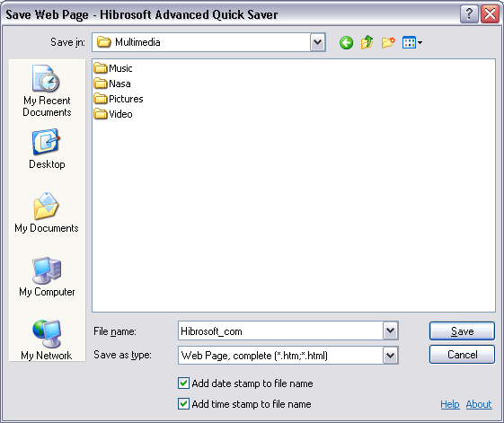This screenshot has height=423, width=504.
Task: Expand the Save in folder dropdown
Action: [317, 42]
